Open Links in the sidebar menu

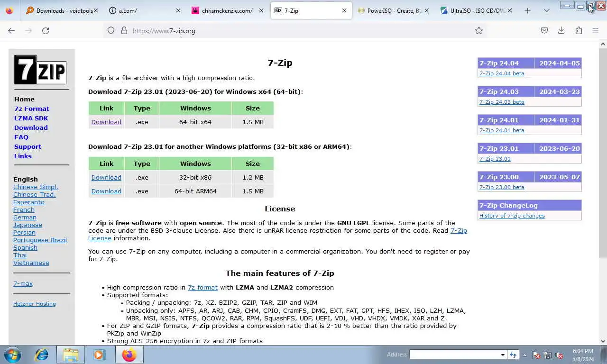click(23, 156)
